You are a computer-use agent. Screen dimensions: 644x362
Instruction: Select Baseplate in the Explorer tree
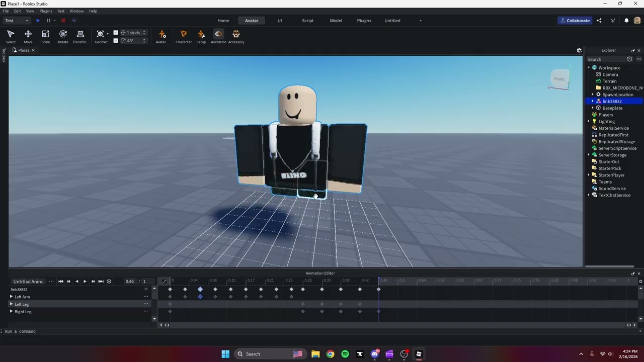pos(612,108)
